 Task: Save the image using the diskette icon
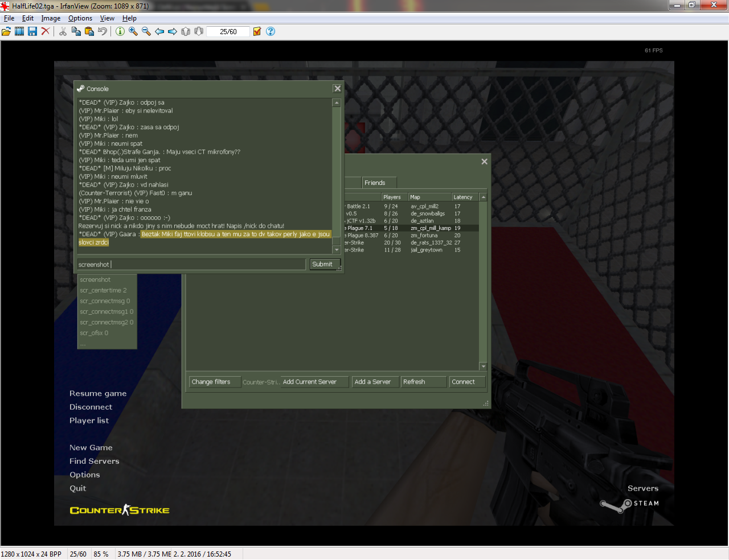(x=33, y=31)
